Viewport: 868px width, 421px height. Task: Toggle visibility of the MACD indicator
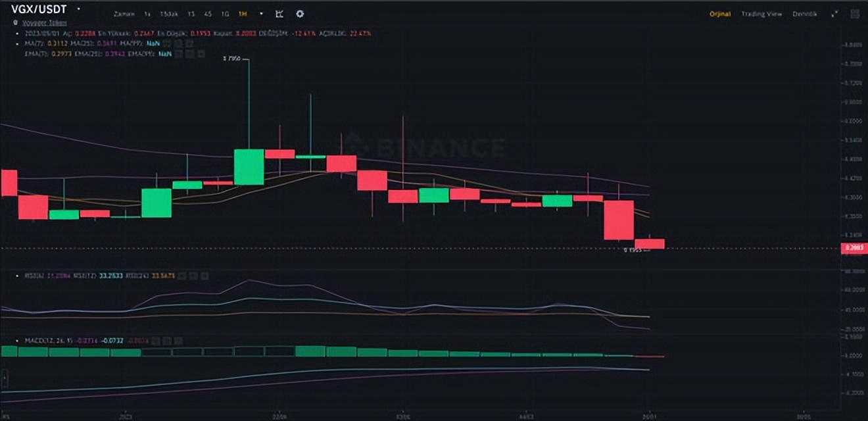tap(155, 341)
